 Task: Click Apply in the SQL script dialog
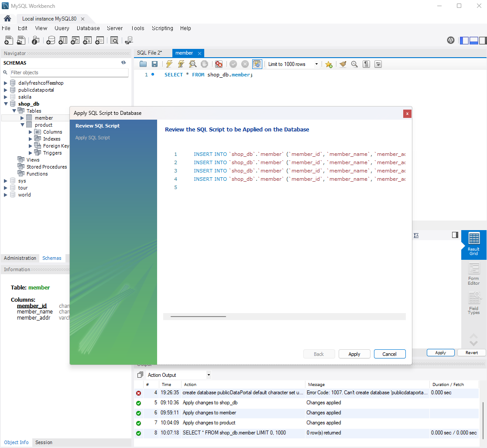click(354, 354)
